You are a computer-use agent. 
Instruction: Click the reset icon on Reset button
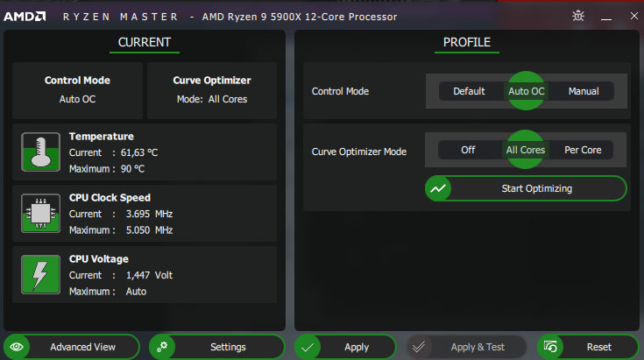tap(550, 347)
